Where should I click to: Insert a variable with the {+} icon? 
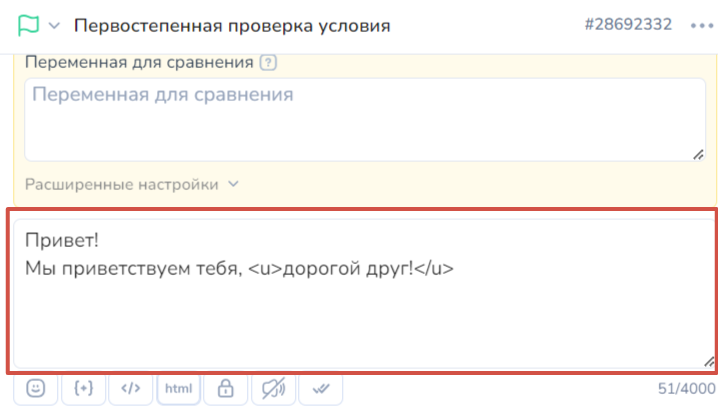coord(83,389)
